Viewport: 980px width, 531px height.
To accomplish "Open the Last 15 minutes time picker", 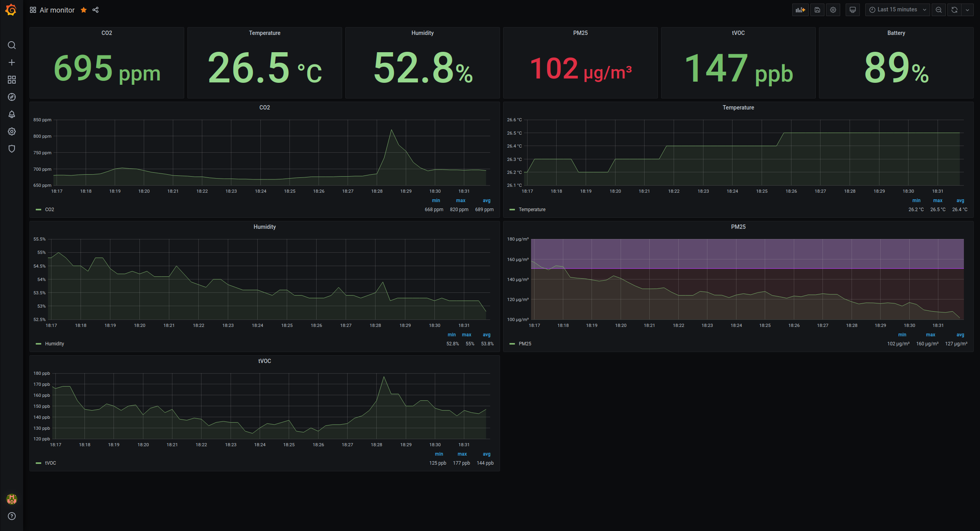I will (897, 10).
